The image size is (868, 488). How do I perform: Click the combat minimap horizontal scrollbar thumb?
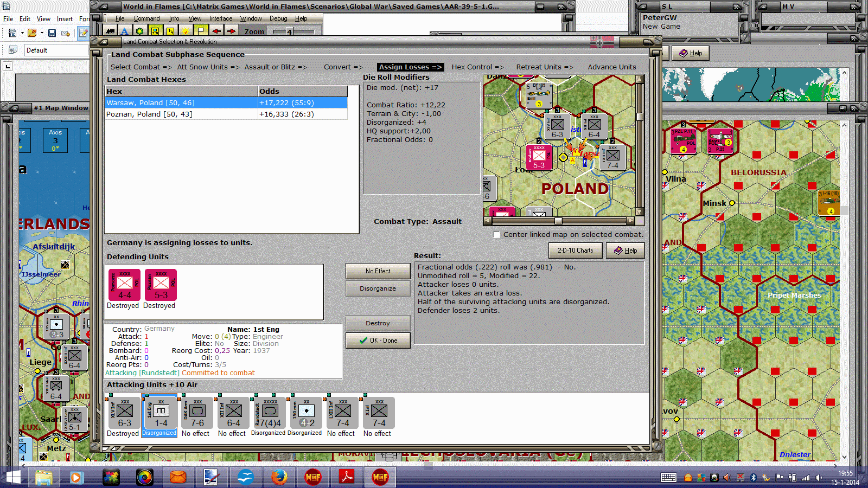point(558,221)
